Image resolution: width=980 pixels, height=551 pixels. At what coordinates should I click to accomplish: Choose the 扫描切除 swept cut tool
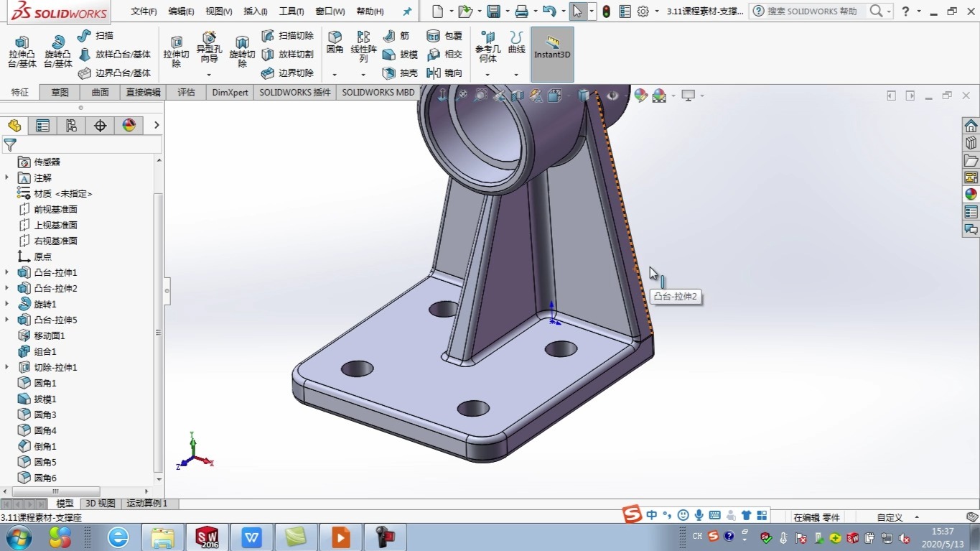click(x=287, y=35)
